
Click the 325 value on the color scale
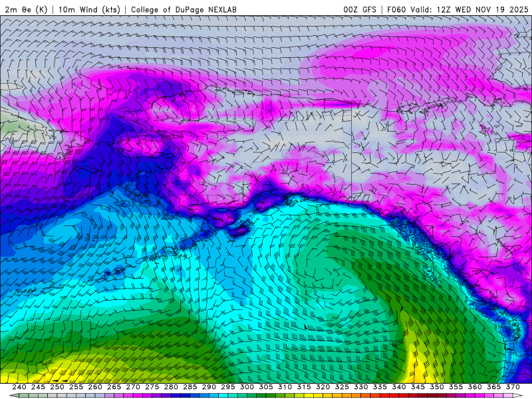(342, 387)
